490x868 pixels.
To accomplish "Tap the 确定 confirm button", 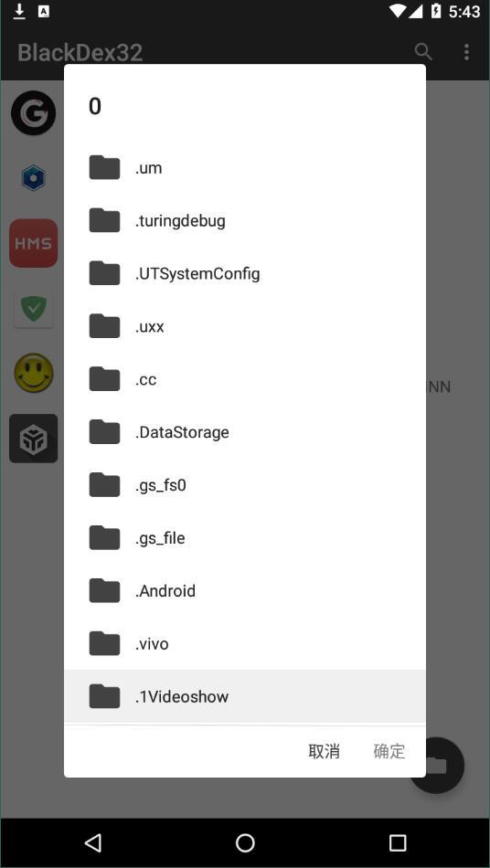I will (389, 751).
